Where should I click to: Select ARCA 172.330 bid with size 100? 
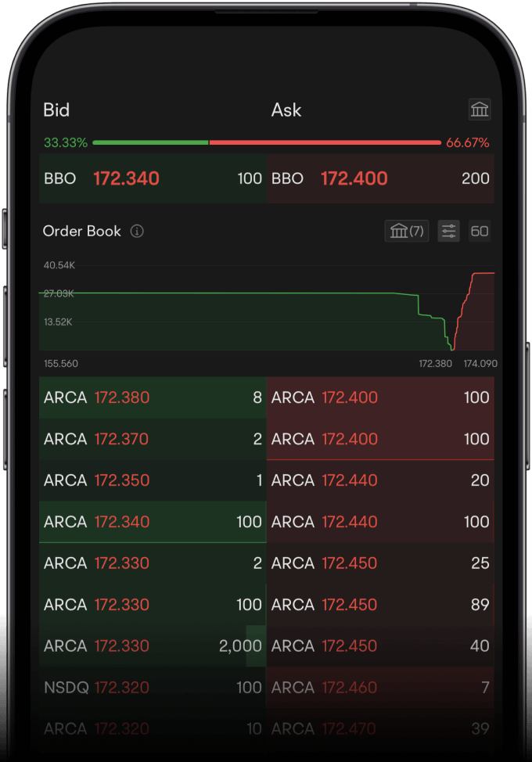(153, 605)
